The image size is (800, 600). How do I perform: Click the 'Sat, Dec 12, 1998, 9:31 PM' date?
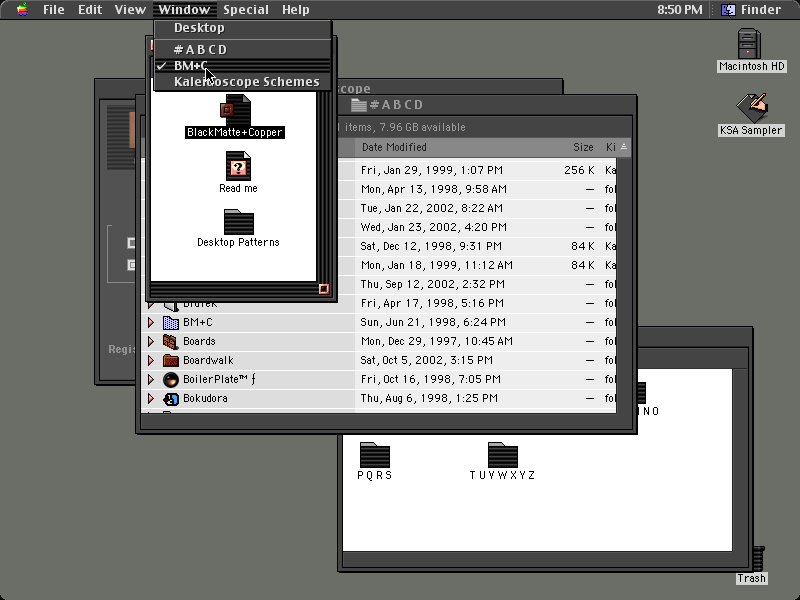pyautogui.click(x=431, y=246)
